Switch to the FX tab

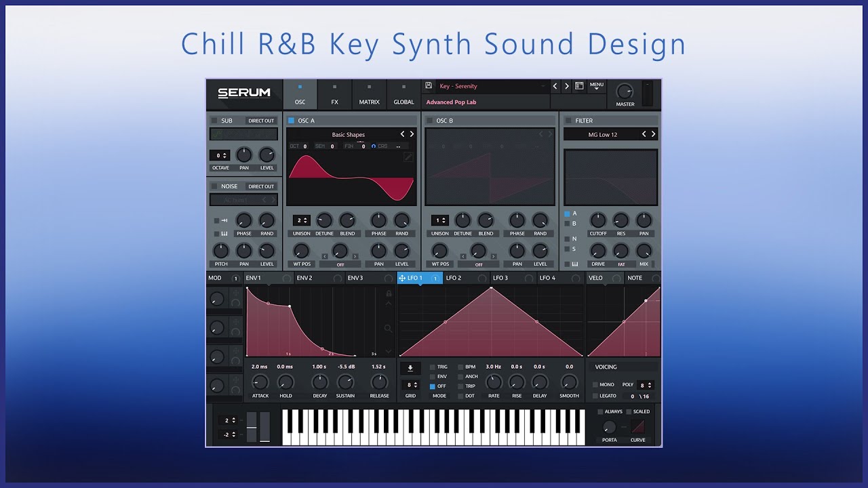click(x=334, y=95)
